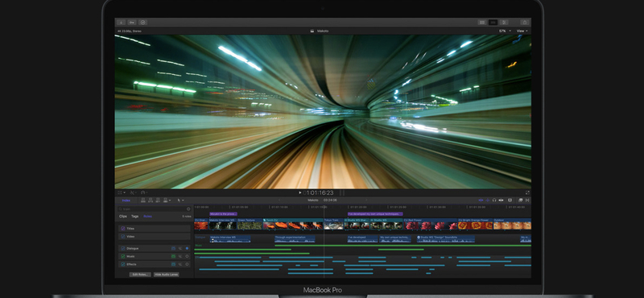644x298 pixels.
Task: Focus the Dialogue role lane button
Action: point(187,248)
